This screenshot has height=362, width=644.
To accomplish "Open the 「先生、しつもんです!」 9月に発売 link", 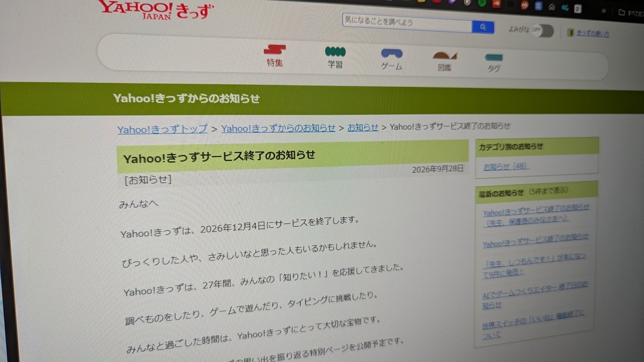I will click(533, 265).
